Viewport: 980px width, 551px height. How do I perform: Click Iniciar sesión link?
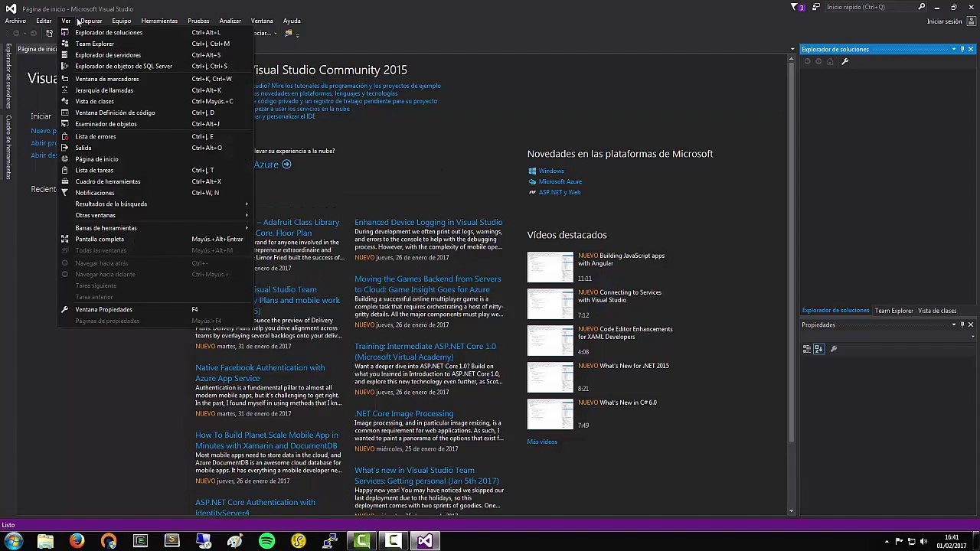[944, 21]
